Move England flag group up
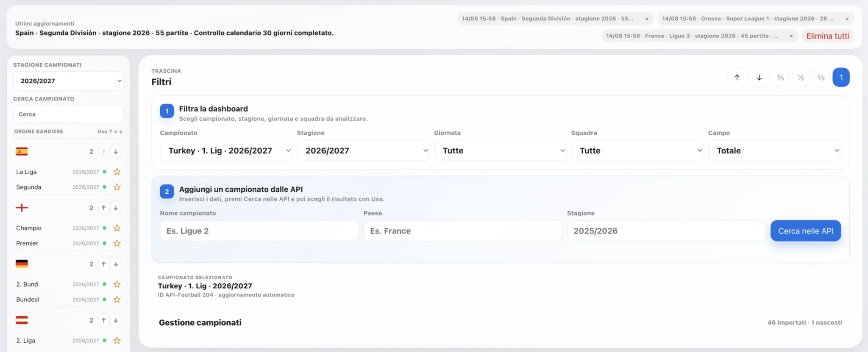The width and height of the screenshot is (868, 352). (103, 208)
